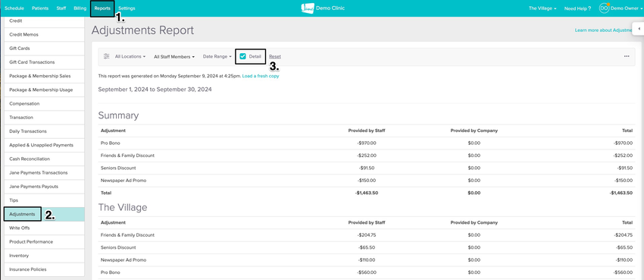Click Need Help in the header
644x280 pixels.
[577, 8]
